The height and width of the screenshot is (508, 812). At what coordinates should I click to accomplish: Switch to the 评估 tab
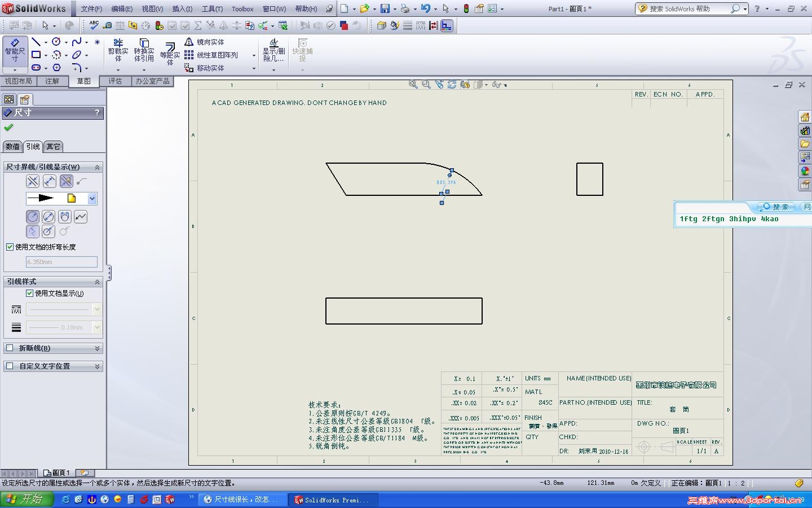(x=115, y=81)
